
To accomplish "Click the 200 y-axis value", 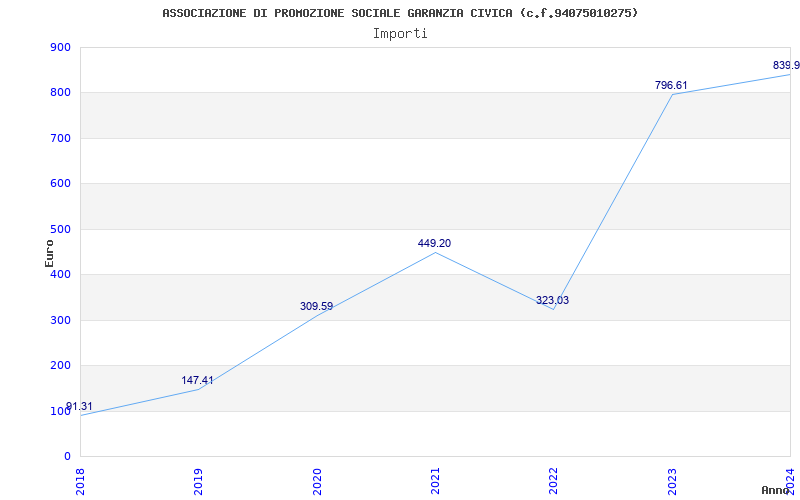I will click(x=60, y=365).
